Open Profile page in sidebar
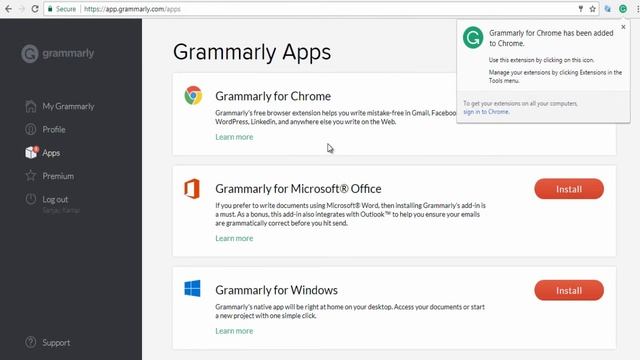 pyautogui.click(x=54, y=129)
